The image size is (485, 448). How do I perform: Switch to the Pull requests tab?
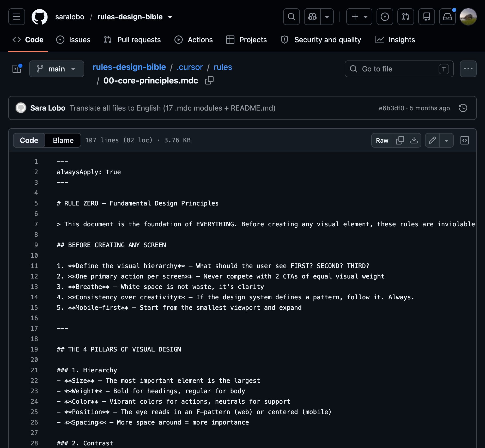click(132, 40)
